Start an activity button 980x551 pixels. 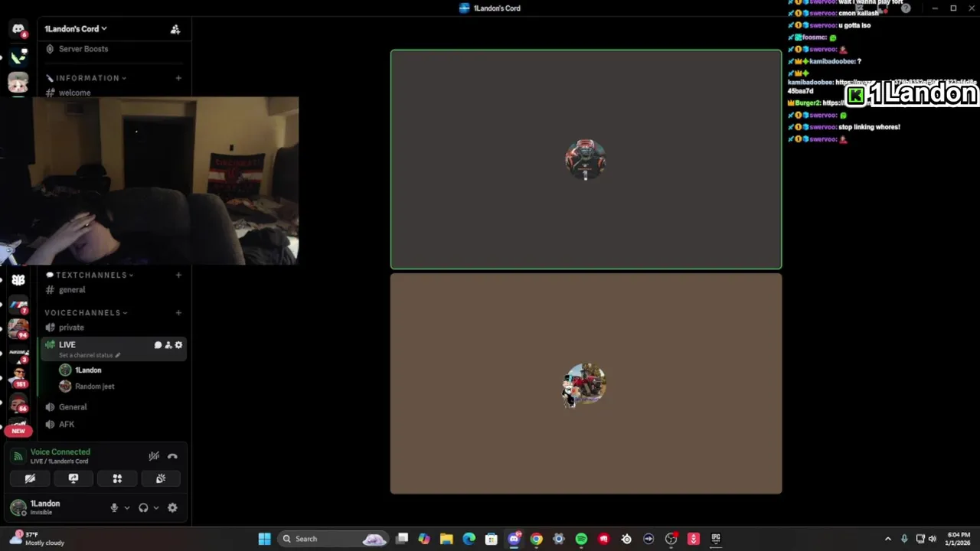click(117, 478)
